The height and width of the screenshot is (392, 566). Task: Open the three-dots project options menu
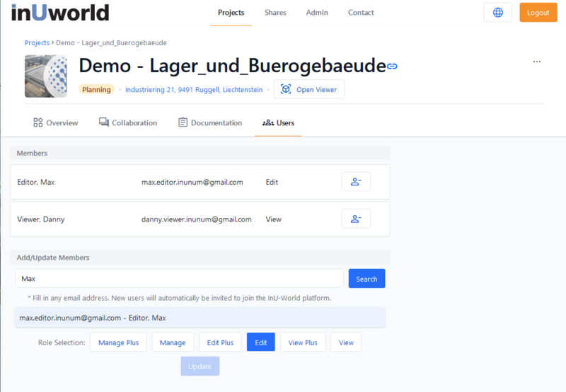tap(536, 62)
